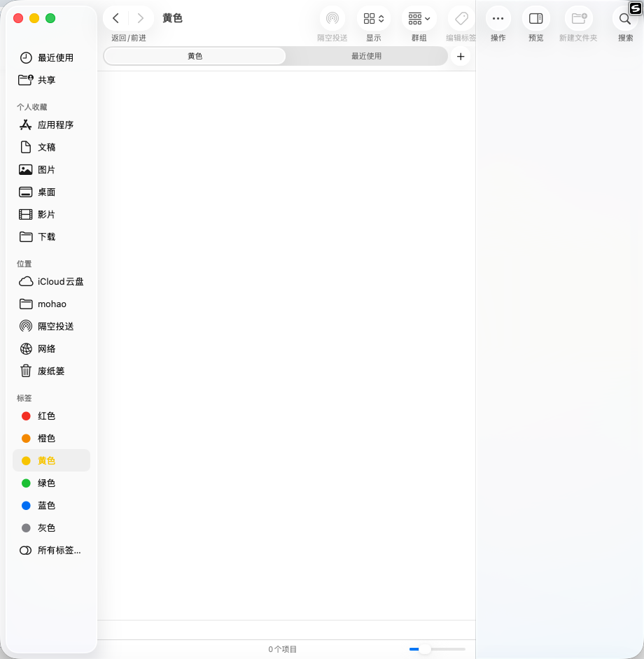Click the 网络 globe icon
This screenshot has height=659, width=644.
26,348
